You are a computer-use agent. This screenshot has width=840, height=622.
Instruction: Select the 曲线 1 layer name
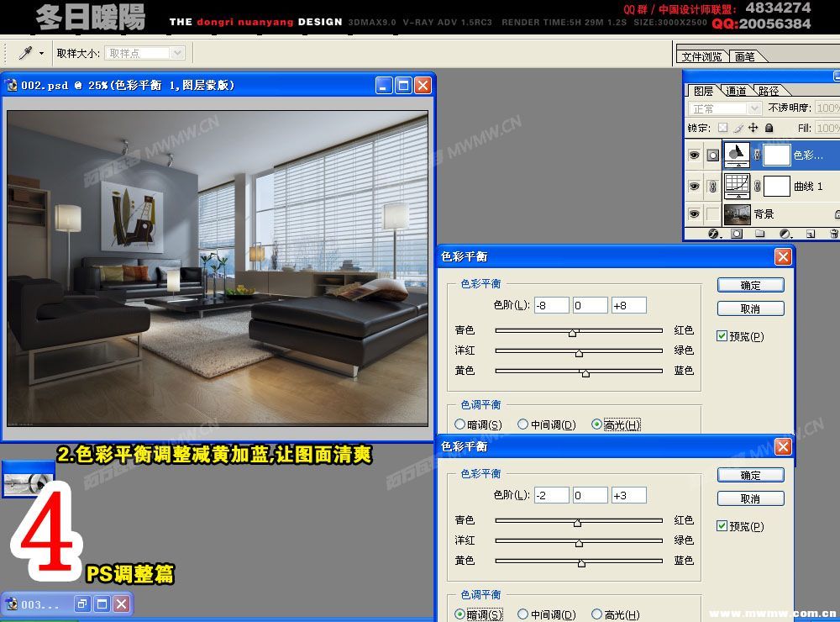pos(808,186)
